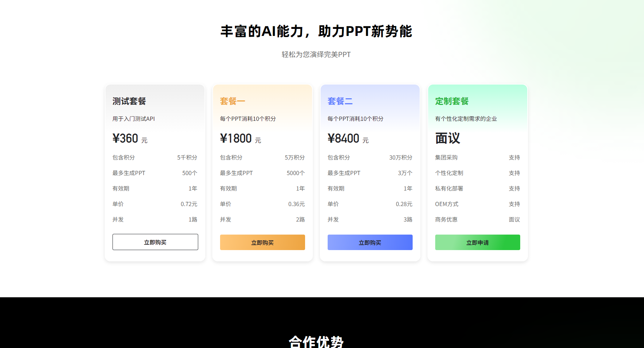Click 每个PPT消耗10个积分 in 套餐一 card
The height and width of the screenshot is (348, 644).
248,119
